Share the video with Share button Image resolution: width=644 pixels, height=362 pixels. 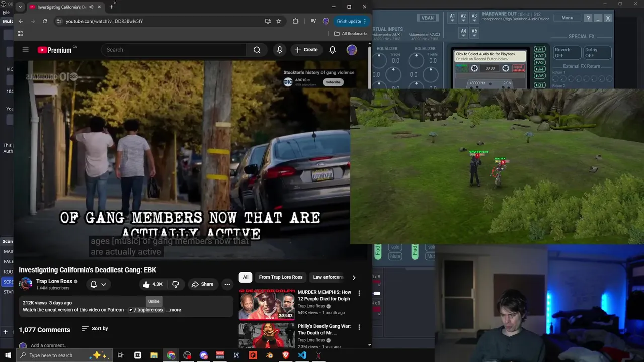[202, 284]
